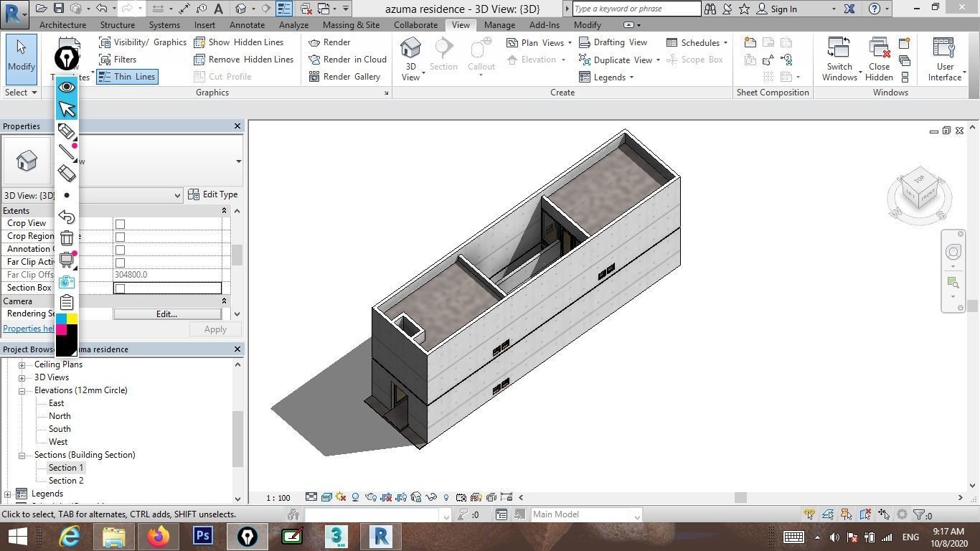
Task: Click the trash icon in floating toolbar
Action: click(x=67, y=238)
